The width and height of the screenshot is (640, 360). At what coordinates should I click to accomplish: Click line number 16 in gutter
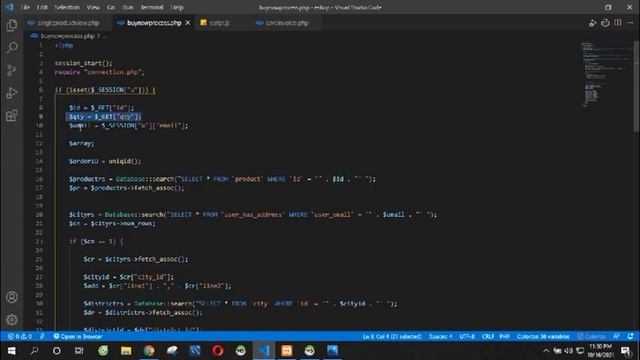(x=39, y=179)
